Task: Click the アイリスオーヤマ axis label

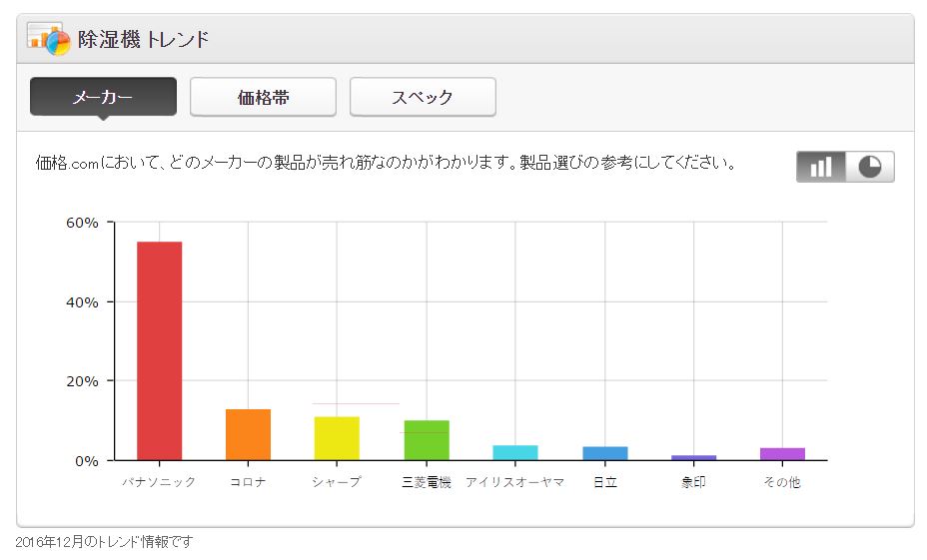Action: click(x=515, y=482)
